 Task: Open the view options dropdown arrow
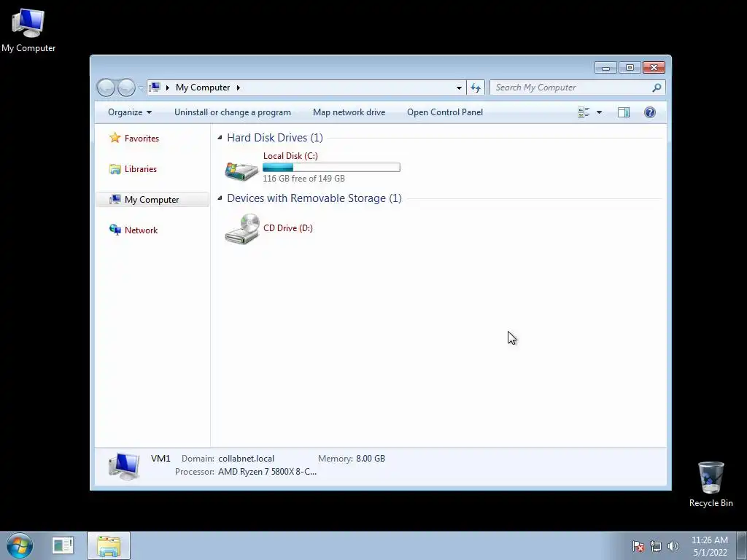click(600, 112)
